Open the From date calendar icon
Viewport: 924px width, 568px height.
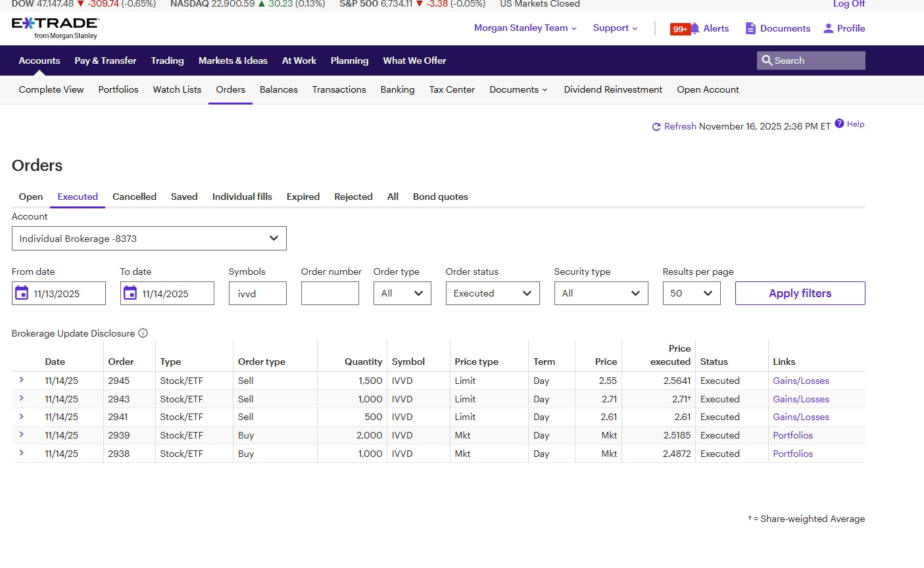coord(22,293)
